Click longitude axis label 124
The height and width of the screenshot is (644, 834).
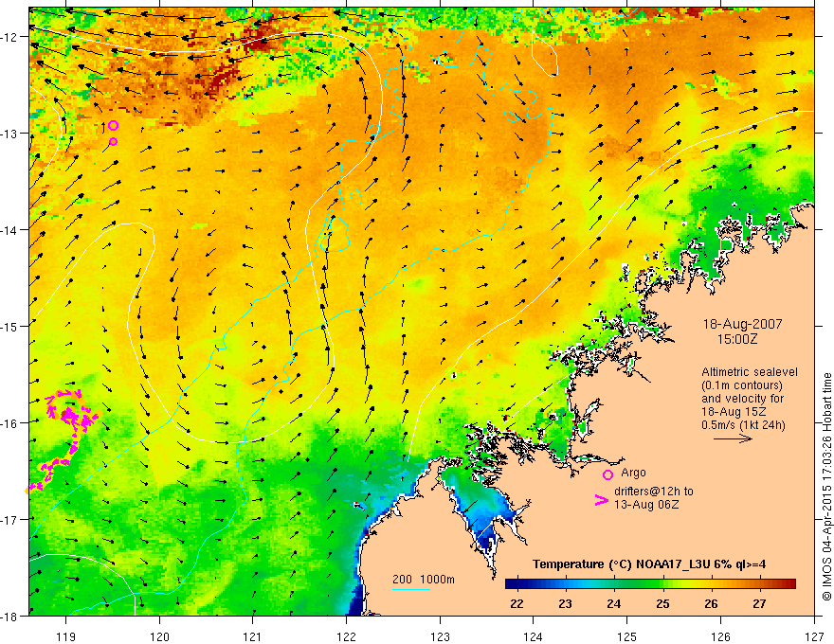coord(533,636)
